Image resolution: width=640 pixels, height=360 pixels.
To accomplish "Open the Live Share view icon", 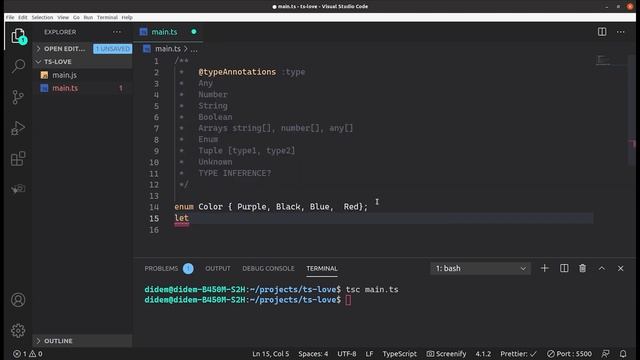I will [18, 189].
